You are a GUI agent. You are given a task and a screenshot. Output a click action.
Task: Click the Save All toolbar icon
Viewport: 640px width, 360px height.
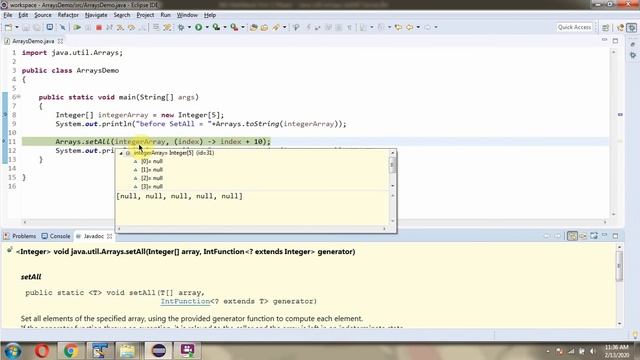37,27
